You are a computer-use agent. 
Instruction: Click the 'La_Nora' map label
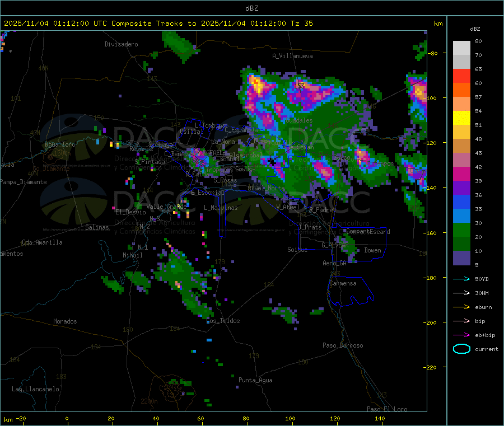(x=223, y=142)
